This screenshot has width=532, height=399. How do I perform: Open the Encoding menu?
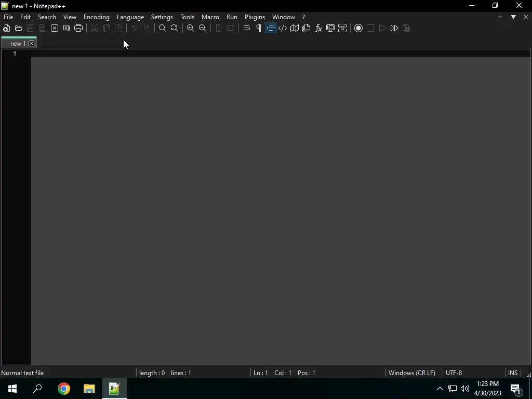(97, 17)
